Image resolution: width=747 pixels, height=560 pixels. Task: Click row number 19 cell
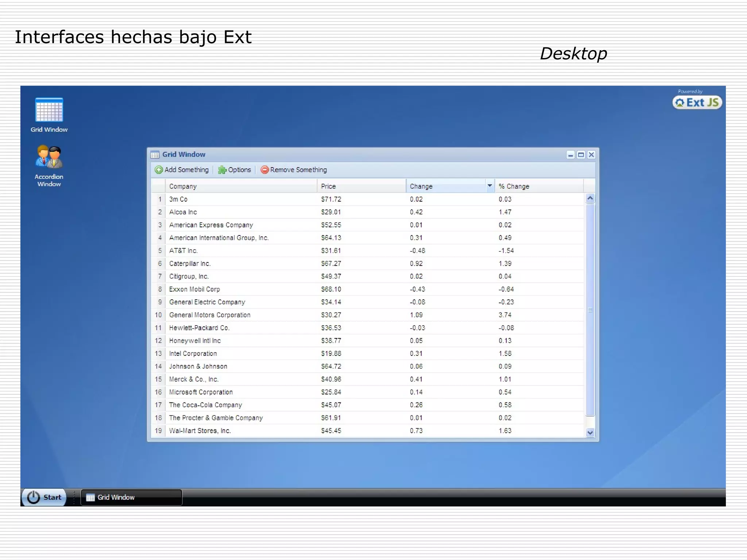point(158,431)
